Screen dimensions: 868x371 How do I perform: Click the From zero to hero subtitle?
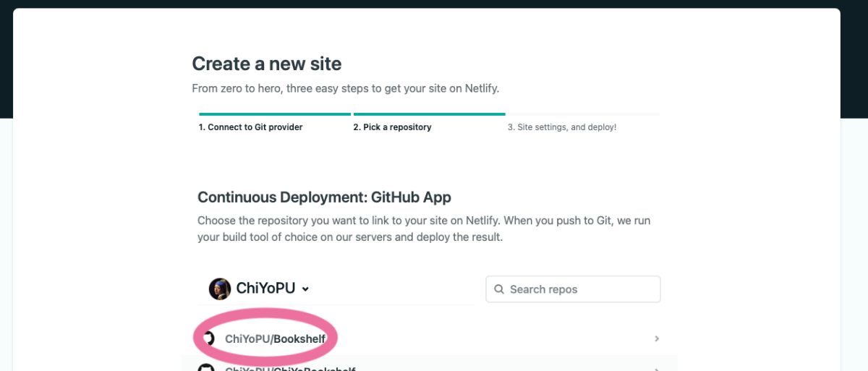click(x=346, y=89)
